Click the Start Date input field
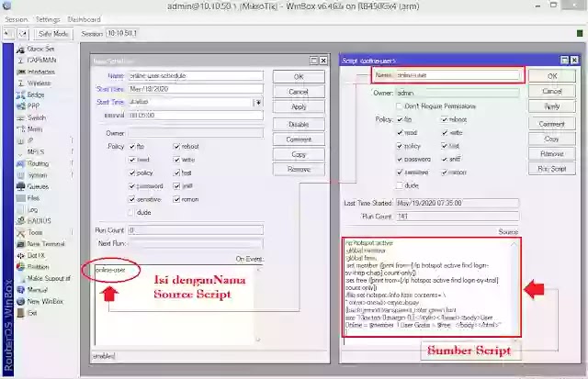588x379 pixels. click(196, 89)
